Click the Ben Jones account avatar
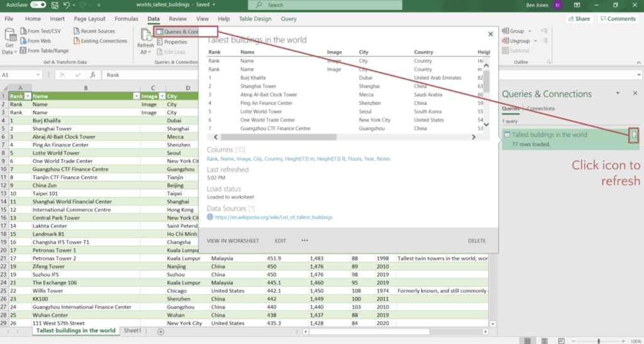Screen dimensions: 644x344 (557, 5)
